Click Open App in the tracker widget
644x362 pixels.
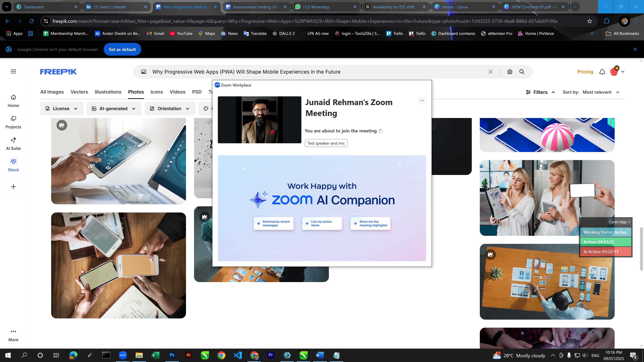[x=619, y=222]
